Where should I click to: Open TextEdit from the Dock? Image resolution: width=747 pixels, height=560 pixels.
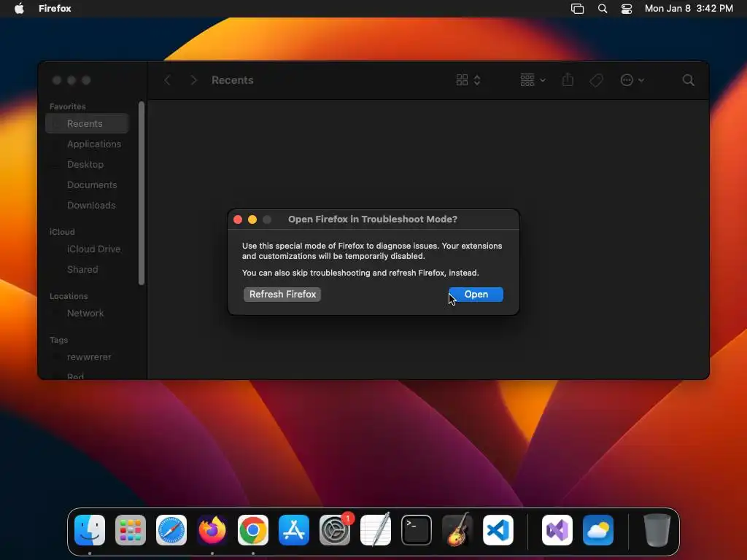[376, 530]
